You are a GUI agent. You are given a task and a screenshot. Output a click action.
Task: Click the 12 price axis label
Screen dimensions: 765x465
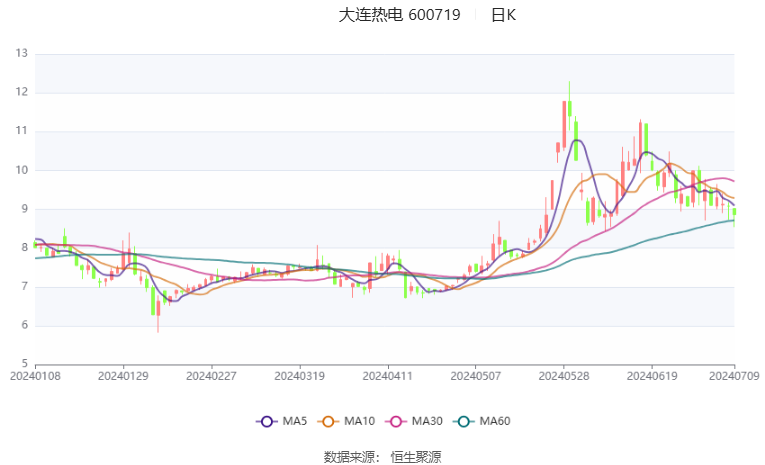pyautogui.click(x=21, y=92)
